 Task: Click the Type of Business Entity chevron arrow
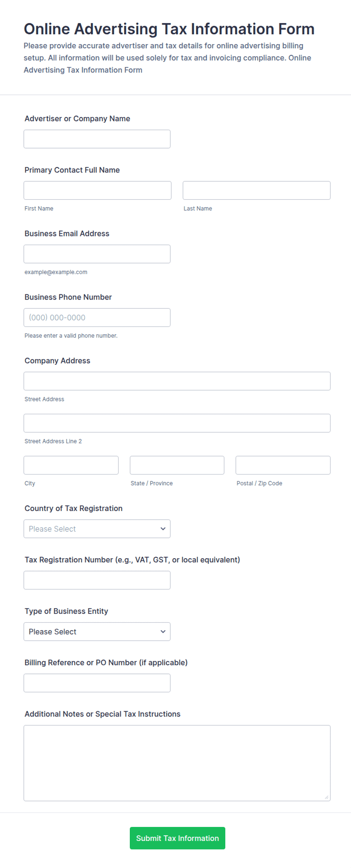(163, 631)
